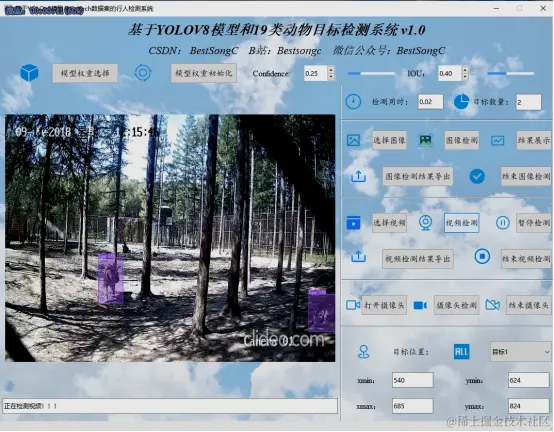Click the pie chart target count icon
Screen dimensions: 554x432
click(461, 102)
